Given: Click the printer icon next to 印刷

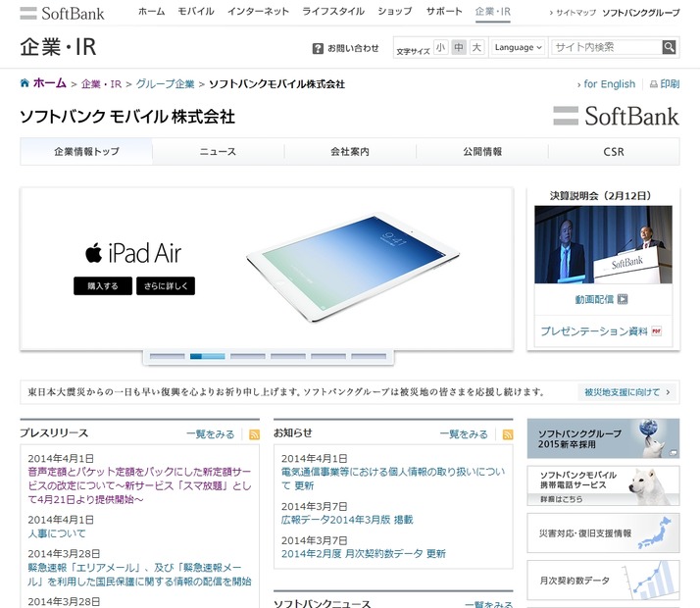Looking at the screenshot, I should click(x=653, y=84).
